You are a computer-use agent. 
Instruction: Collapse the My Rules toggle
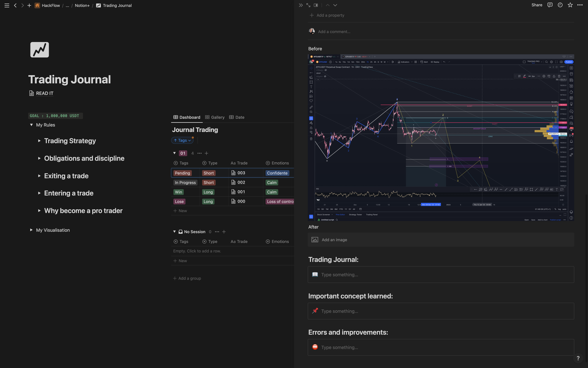click(x=31, y=125)
